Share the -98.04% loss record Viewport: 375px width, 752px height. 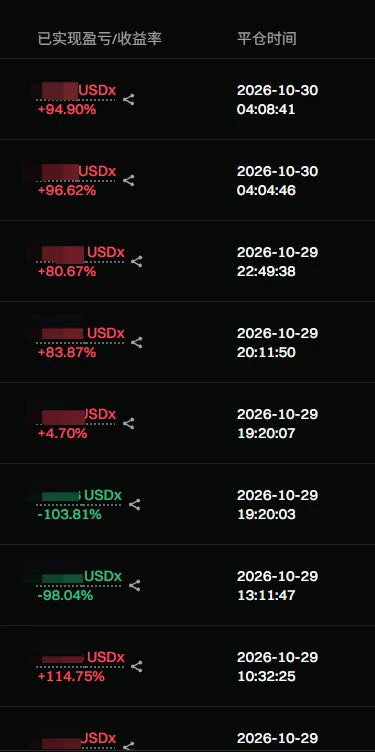135,586
